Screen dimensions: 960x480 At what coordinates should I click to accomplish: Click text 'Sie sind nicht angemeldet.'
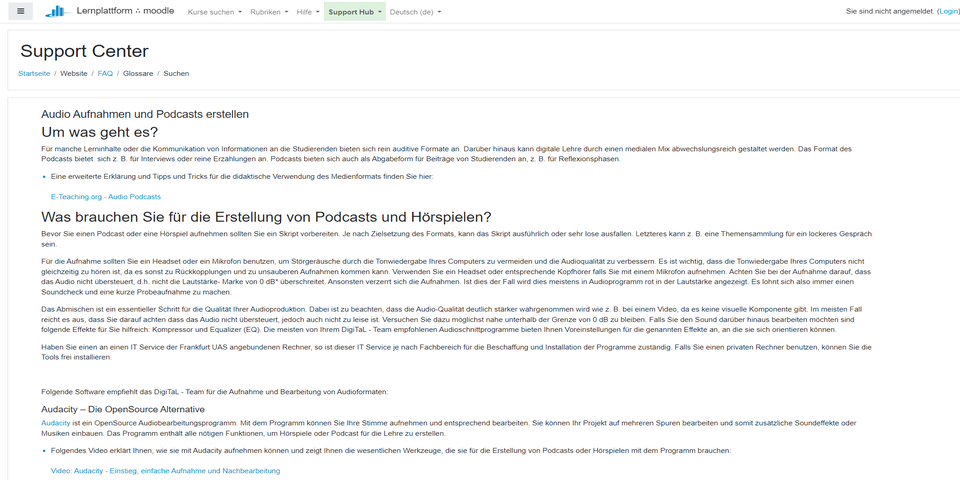(x=890, y=11)
